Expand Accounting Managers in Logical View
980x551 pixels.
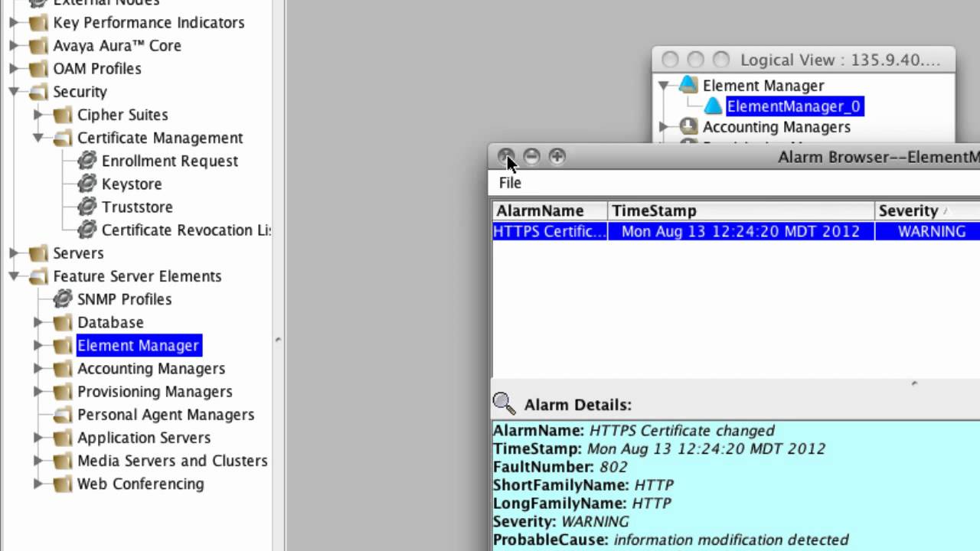coord(664,126)
